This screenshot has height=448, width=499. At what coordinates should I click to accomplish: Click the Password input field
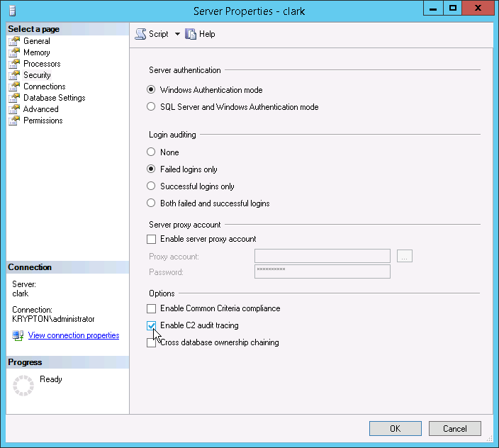pos(323,271)
